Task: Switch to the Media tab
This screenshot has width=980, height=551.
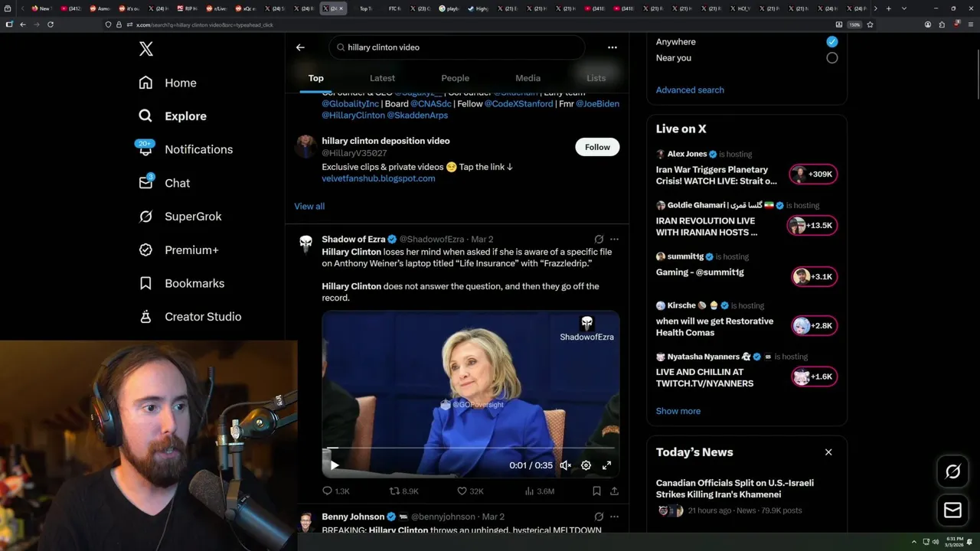Action: 528,78
